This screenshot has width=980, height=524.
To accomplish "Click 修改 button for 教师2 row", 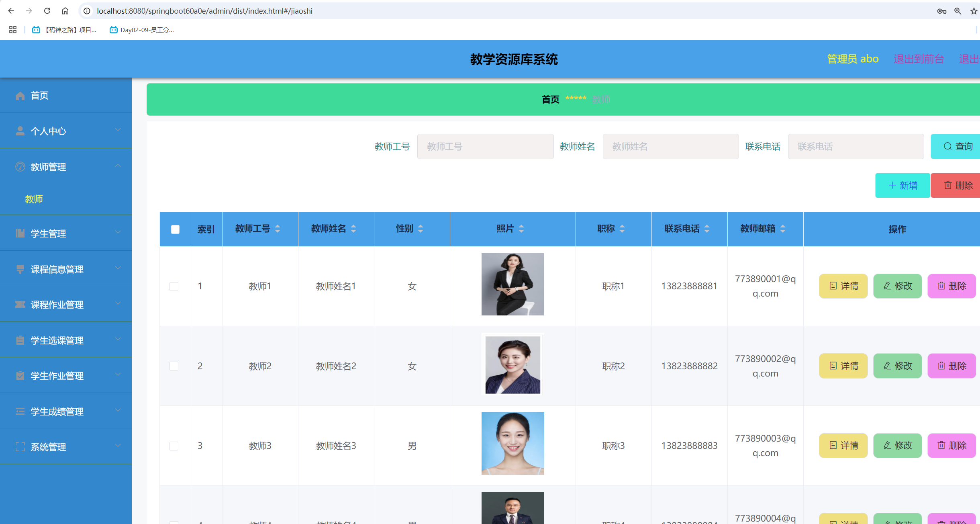I will tap(897, 366).
